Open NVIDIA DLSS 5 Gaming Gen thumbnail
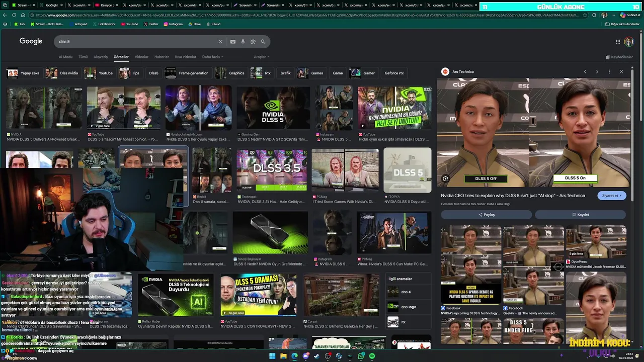 click(274, 108)
